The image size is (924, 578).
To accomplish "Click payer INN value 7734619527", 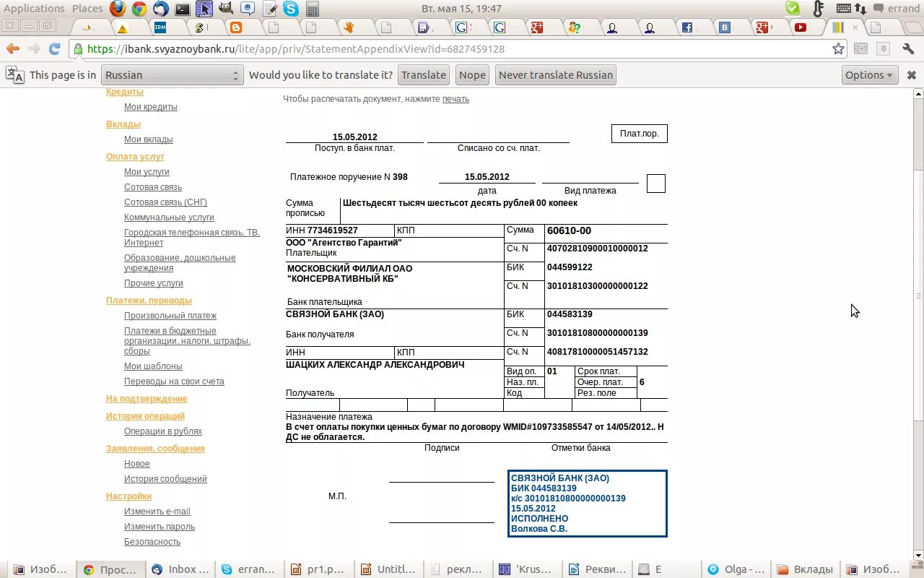I will (x=333, y=230).
